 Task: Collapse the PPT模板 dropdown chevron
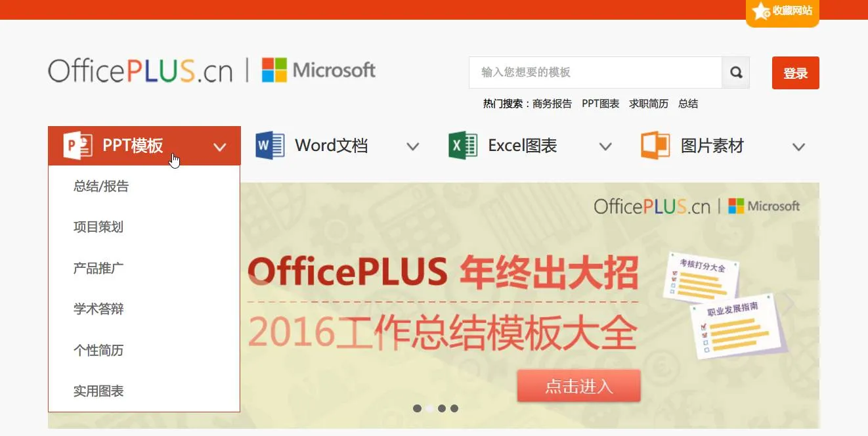coord(220,147)
